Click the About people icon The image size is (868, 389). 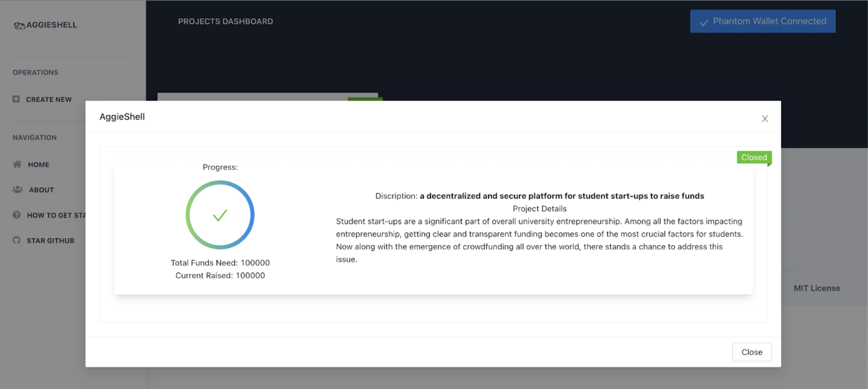pyautogui.click(x=18, y=189)
